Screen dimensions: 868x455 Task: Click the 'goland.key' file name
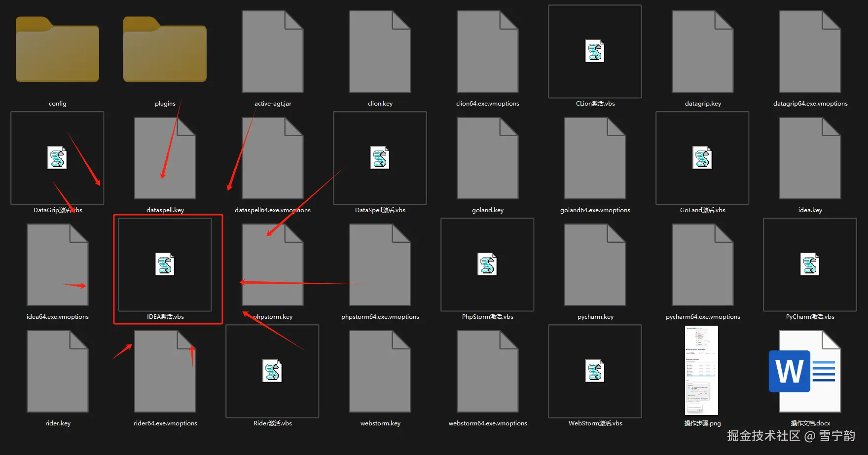coord(488,210)
